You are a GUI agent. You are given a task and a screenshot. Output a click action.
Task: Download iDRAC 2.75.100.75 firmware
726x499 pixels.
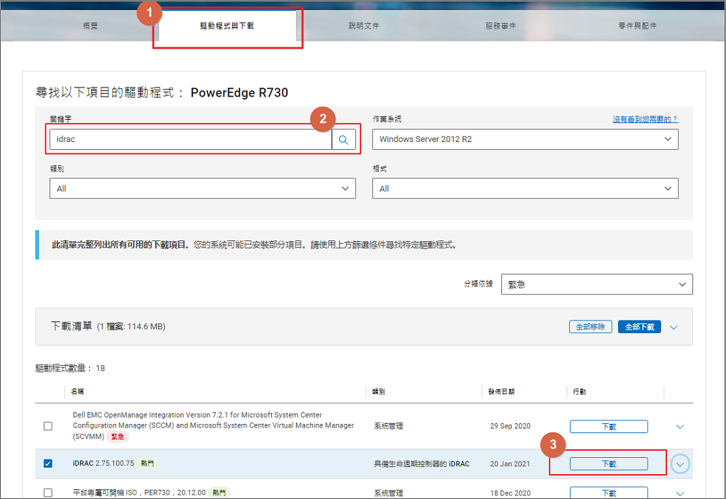(608, 464)
